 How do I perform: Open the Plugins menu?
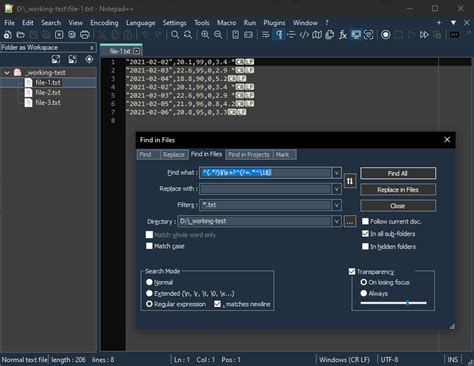[x=274, y=23]
